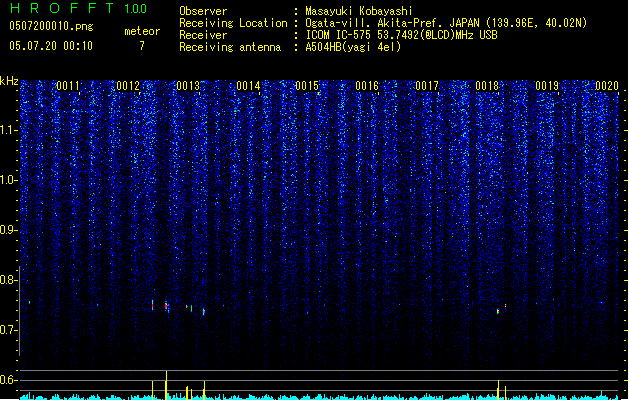Click the "meteor" label
629x400 pixels.
point(142,31)
